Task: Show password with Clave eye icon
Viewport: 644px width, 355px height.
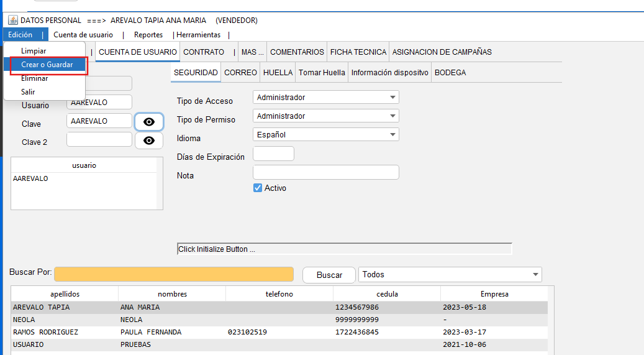Action: coord(149,122)
